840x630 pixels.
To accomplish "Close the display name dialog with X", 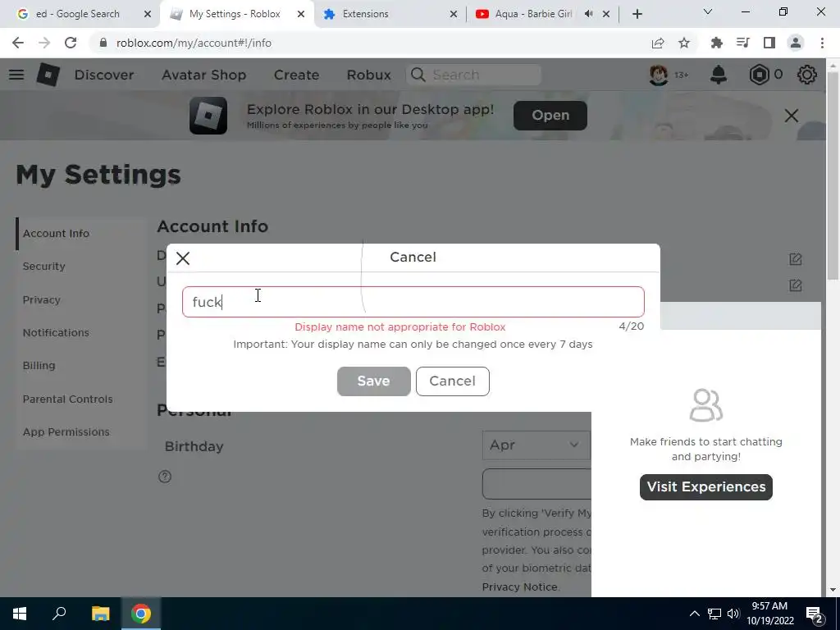I will tap(183, 258).
